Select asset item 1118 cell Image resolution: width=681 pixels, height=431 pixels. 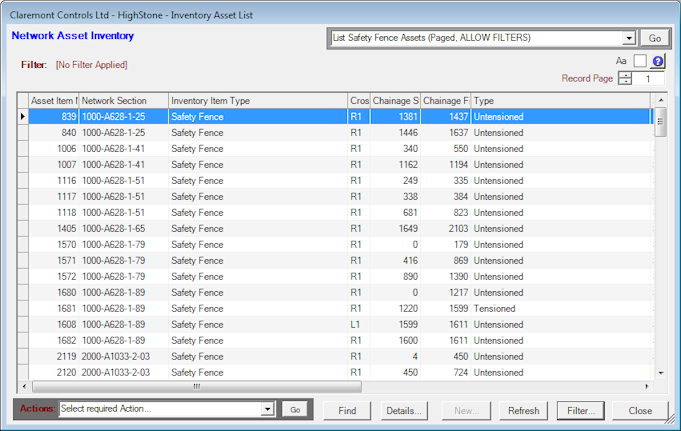point(54,212)
